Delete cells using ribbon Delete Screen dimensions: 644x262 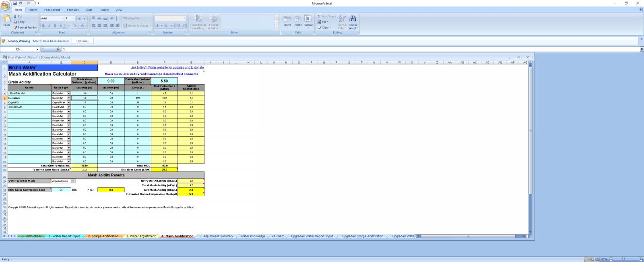[297, 22]
